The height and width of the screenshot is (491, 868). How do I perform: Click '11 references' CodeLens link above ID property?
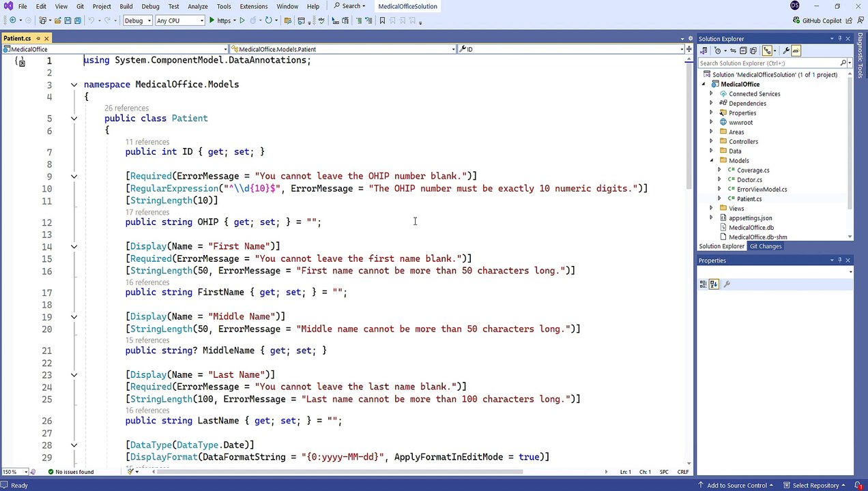click(147, 142)
